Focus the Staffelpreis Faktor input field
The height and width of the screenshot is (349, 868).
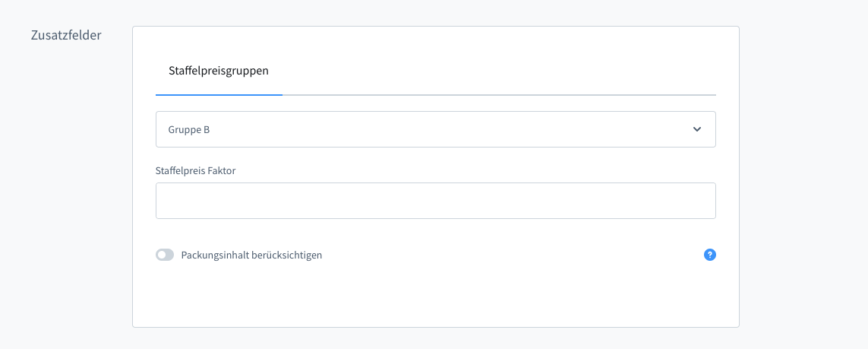click(x=435, y=201)
